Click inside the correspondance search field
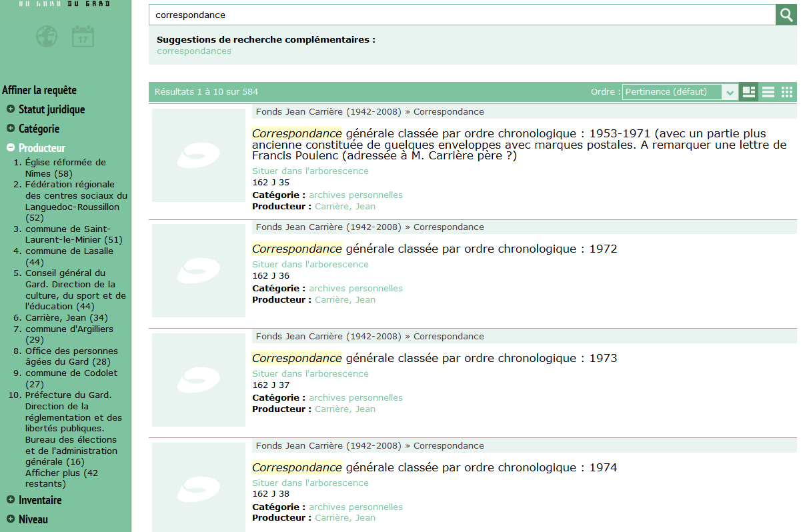 pyautogui.click(x=400, y=14)
